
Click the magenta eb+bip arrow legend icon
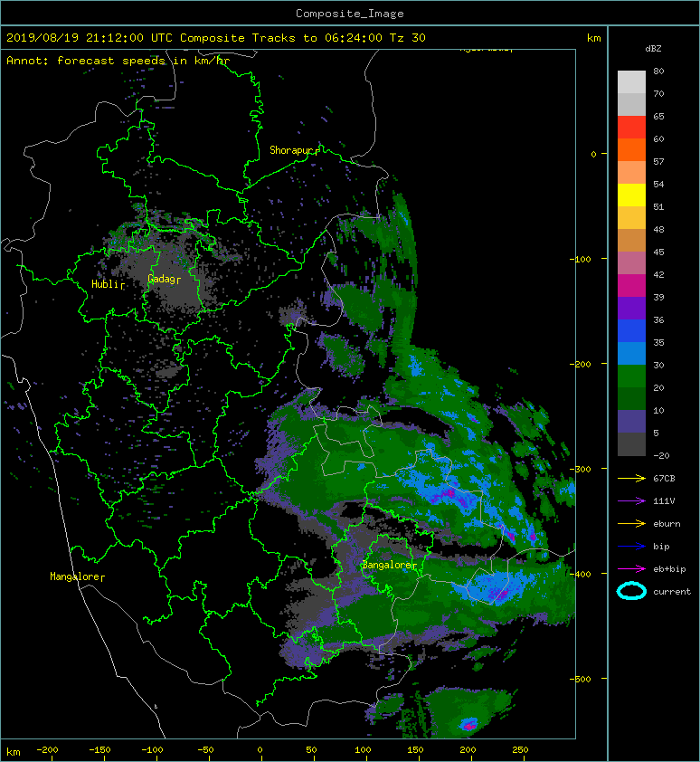pos(631,568)
